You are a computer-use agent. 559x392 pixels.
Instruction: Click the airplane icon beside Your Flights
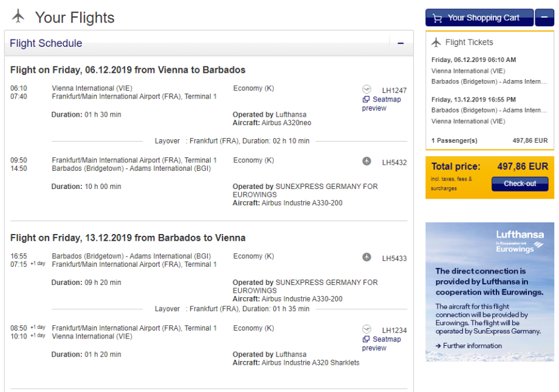(x=19, y=16)
